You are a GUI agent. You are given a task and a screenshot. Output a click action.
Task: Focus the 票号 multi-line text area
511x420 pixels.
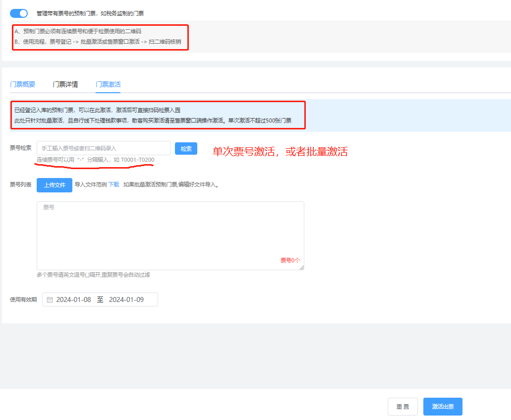170,233
